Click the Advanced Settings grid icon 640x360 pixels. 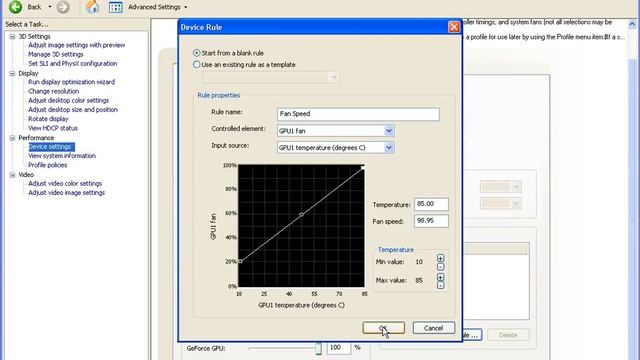[116, 7]
